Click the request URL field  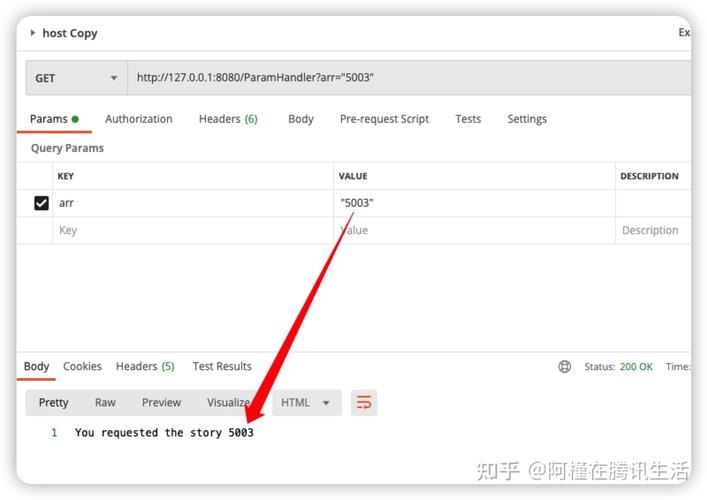(x=409, y=78)
